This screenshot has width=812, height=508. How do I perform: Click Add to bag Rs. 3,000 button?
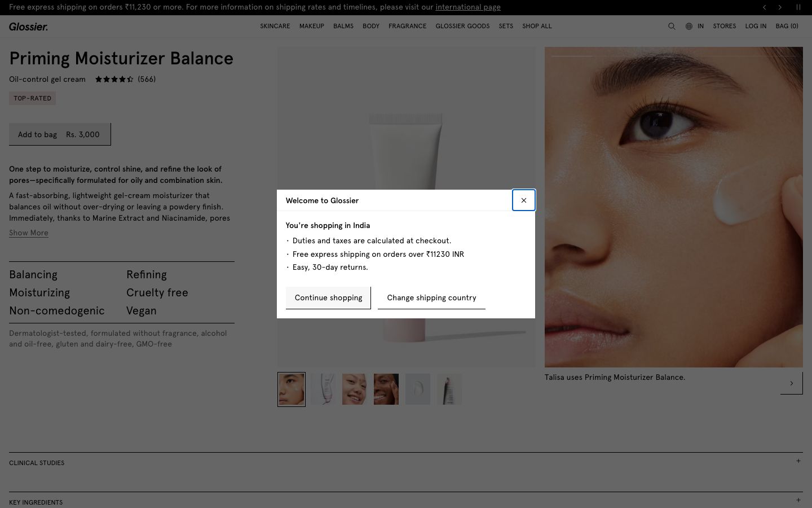click(60, 134)
